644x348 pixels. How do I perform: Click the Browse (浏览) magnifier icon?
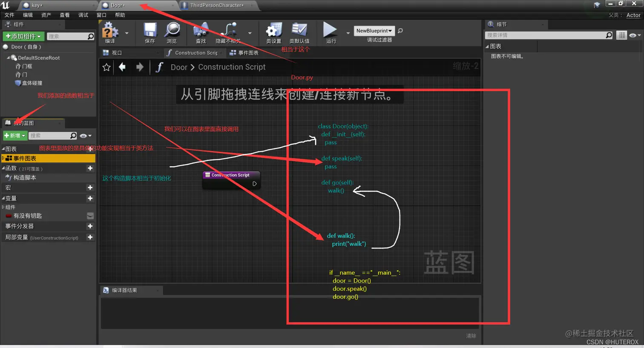(x=172, y=30)
